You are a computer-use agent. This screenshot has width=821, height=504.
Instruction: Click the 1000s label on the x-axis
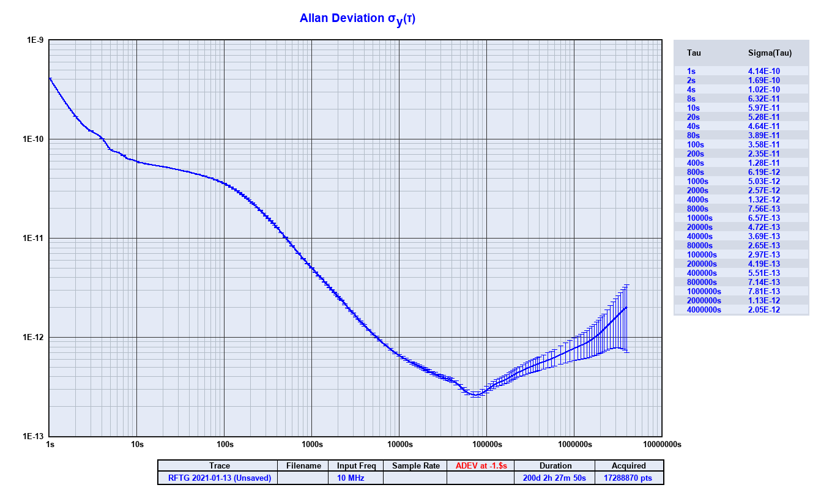point(312,444)
